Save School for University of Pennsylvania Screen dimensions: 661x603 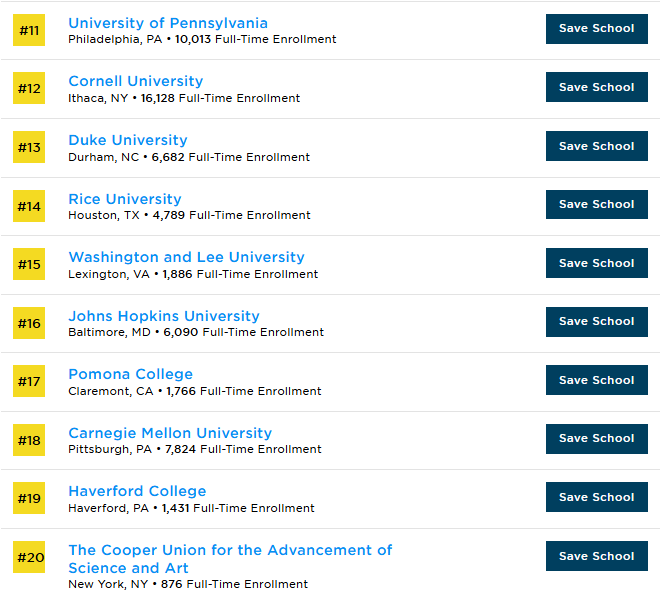click(x=597, y=29)
